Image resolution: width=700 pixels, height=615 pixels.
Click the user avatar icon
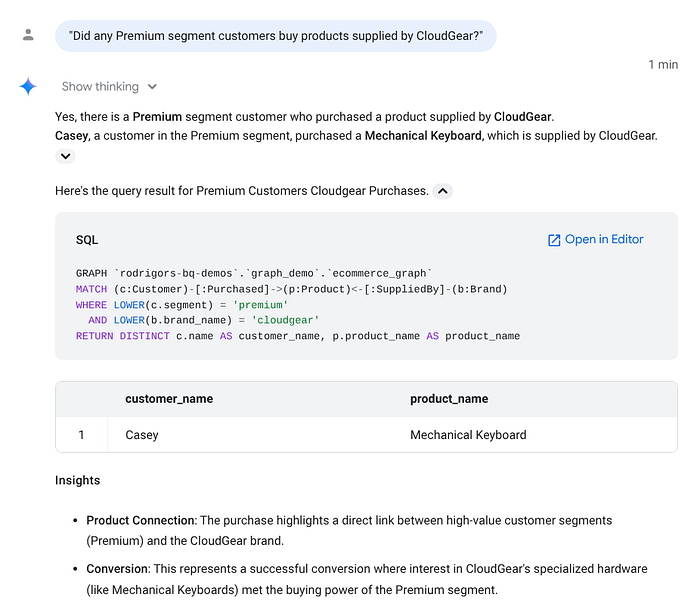28,35
